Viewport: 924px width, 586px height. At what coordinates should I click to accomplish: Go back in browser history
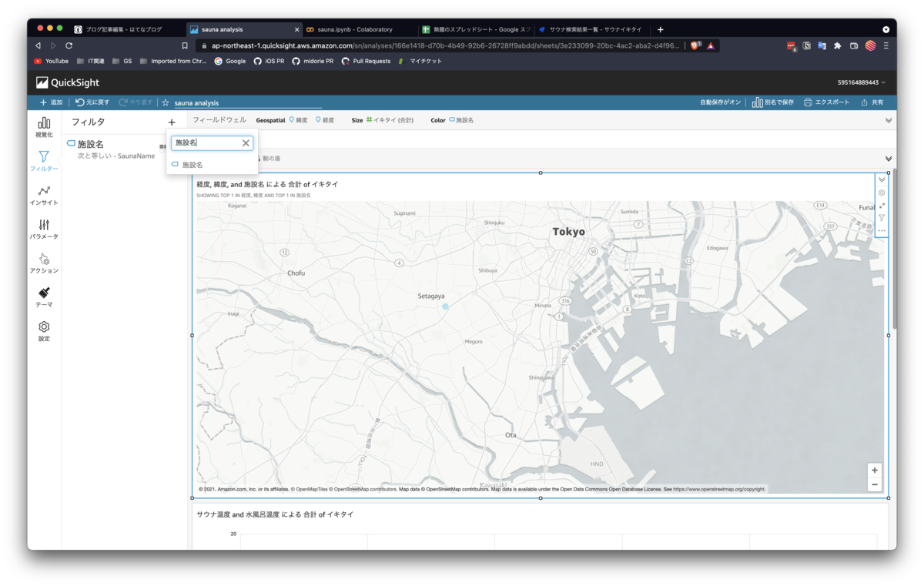pyautogui.click(x=38, y=45)
